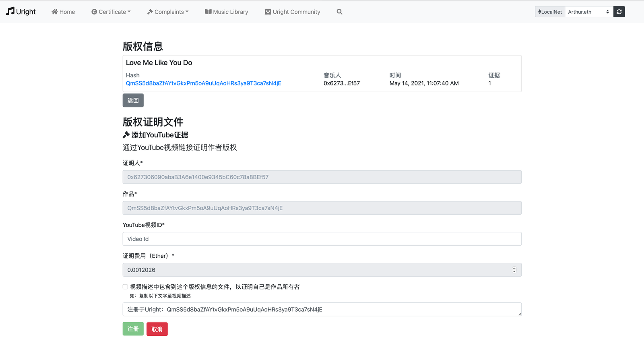Click the 注册于Uright text area
Image resolution: width=644 pixels, height=364 pixels.
[x=322, y=309]
